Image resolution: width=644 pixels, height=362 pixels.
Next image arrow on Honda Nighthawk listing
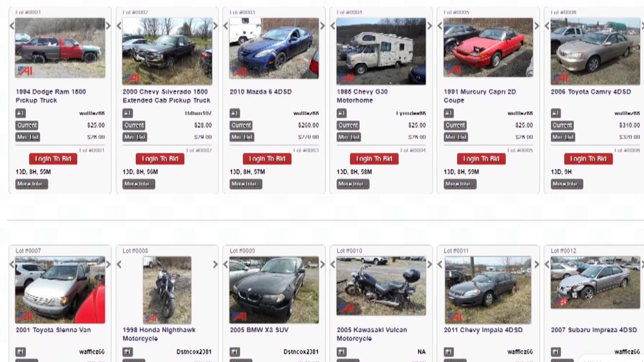click(x=215, y=264)
